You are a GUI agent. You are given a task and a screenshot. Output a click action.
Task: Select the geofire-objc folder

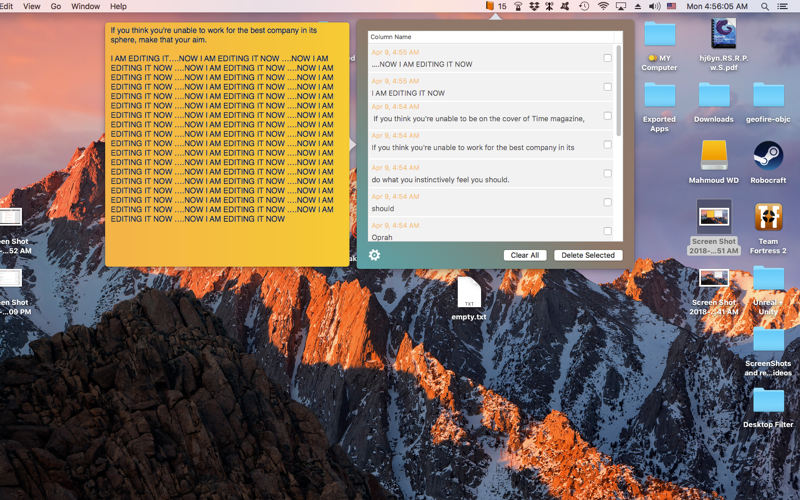point(768,95)
